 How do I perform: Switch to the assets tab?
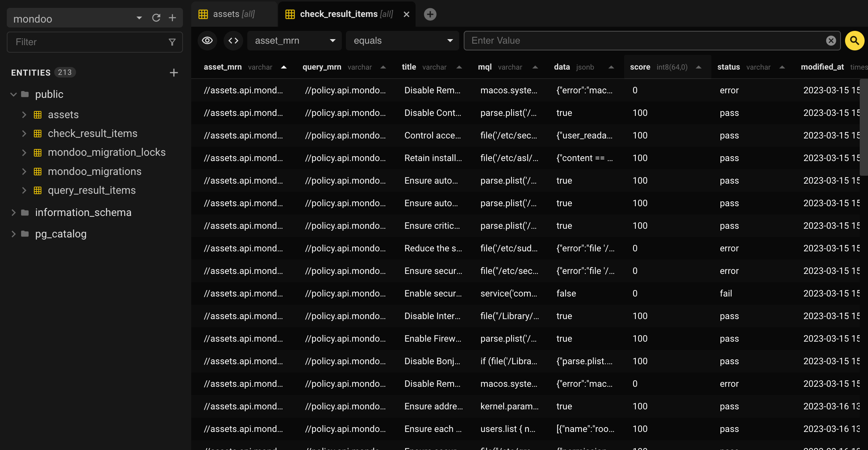[233, 14]
